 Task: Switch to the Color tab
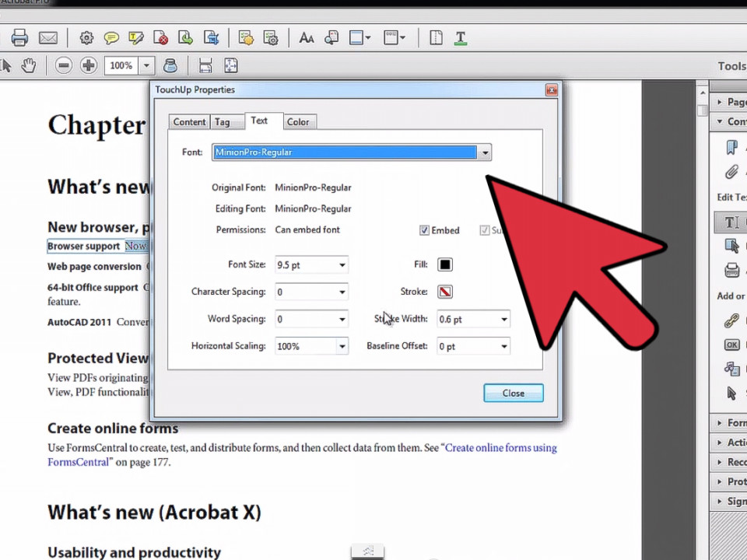[x=297, y=122]
